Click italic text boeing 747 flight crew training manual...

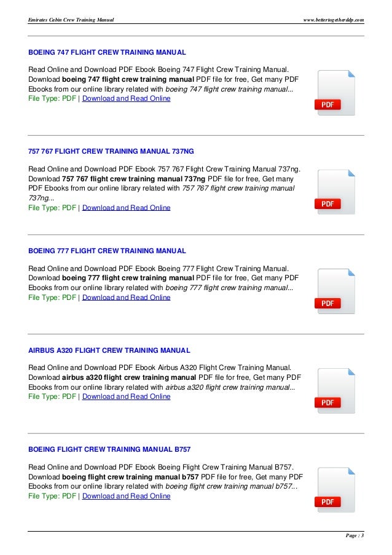tap(229, 89)
